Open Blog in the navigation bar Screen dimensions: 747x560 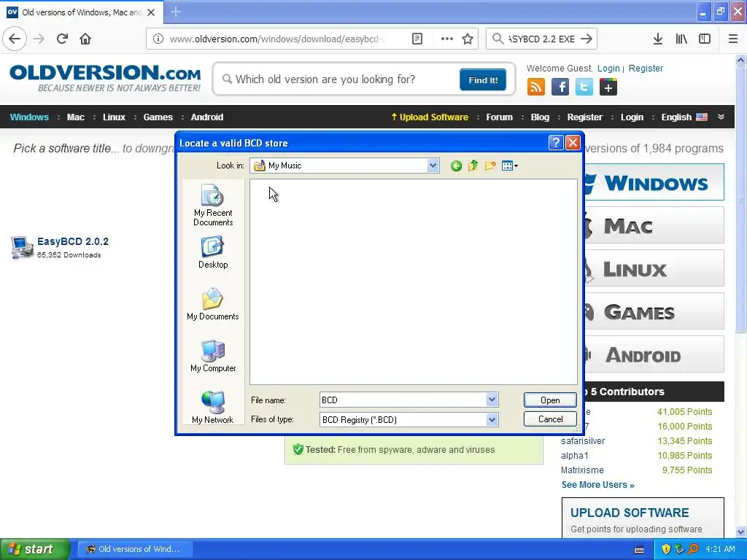(540, 117)
